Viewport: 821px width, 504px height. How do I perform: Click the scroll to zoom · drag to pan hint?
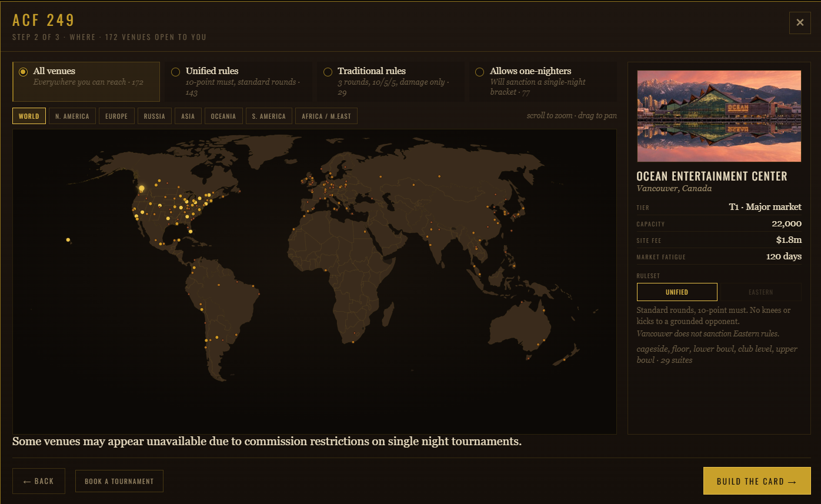[572, 116]
